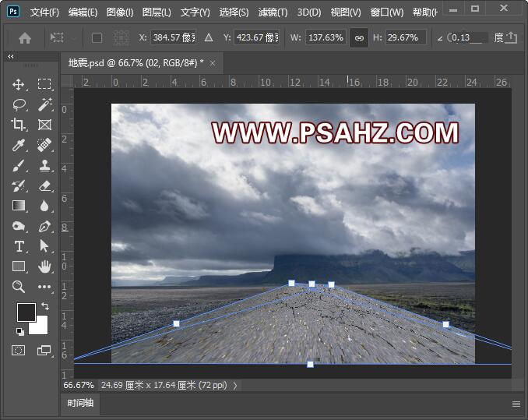This screenshot has height=420, width=528.
Task: Select the Frame tool
Action: pyautogui.click(x=44, y=125)
